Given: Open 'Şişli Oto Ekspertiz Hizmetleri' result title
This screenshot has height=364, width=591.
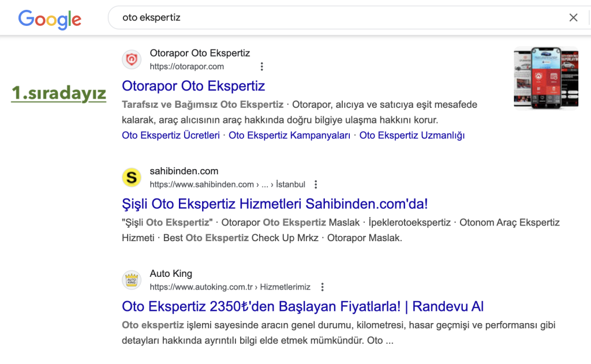Looking at the screenshot, I should tap(275, 204).
